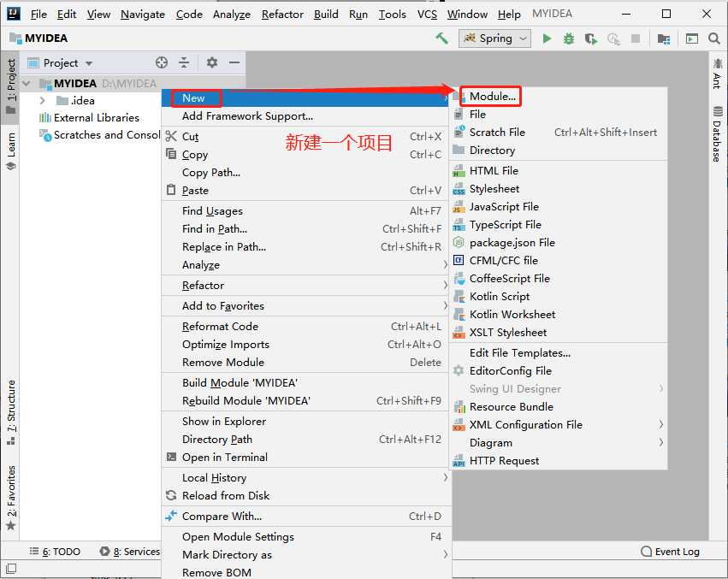Expand the Local History submenu
728x579 pixels.
[305, 478]
